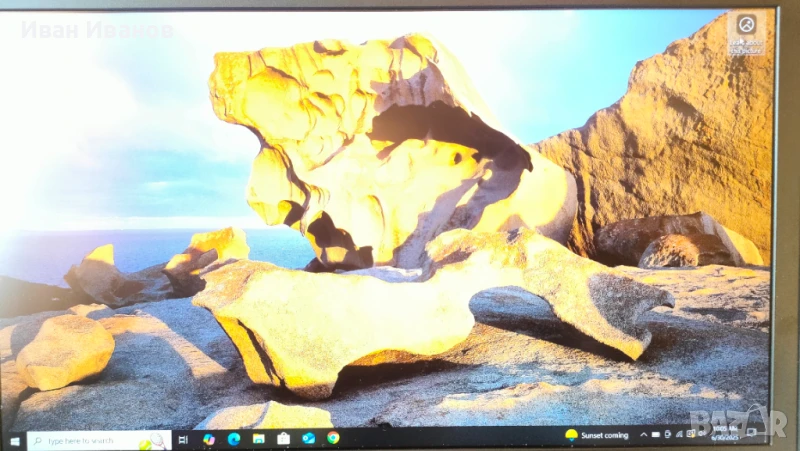The width and height of the screenshot is (800, 451).
Task: Open the Outlook mail app
Action: pos(309,438)
